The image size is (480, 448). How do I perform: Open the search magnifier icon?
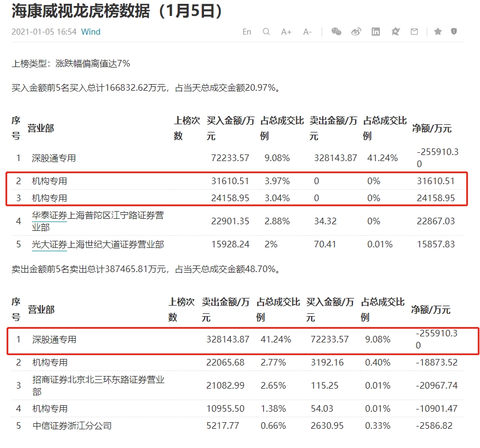coord(266,31)
